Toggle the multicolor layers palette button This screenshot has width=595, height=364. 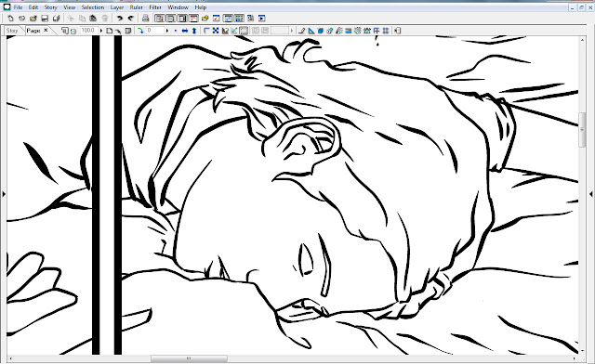click(x=239, y=19)
